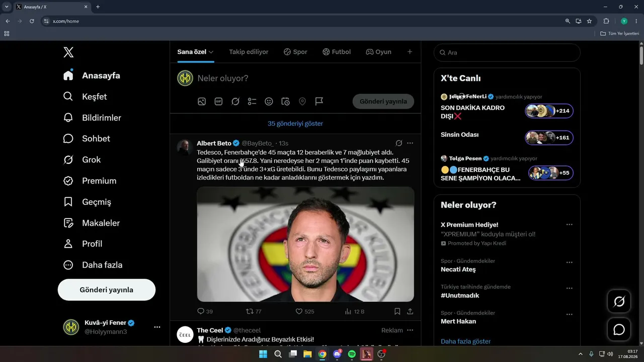The image size is (644, 362).
Task: Switch to the Oyun tab
Action: tap(378, 52)
